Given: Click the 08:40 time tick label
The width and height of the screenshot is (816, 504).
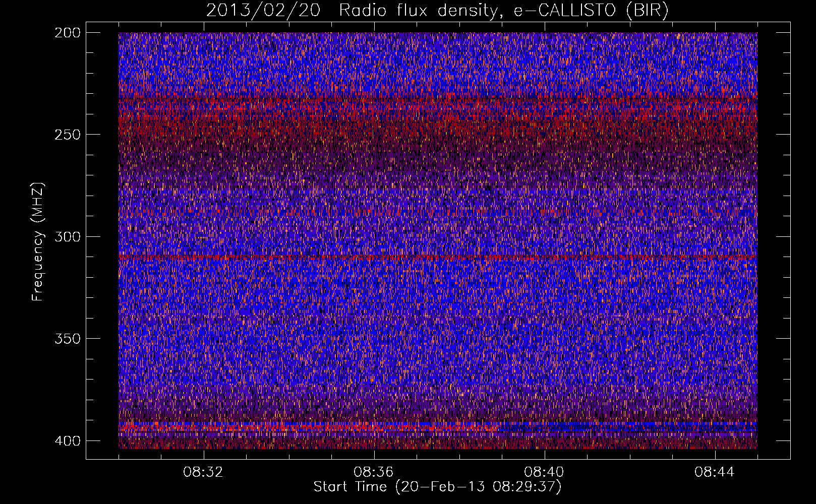Looking at the screenshot, I should pos(544,472).
